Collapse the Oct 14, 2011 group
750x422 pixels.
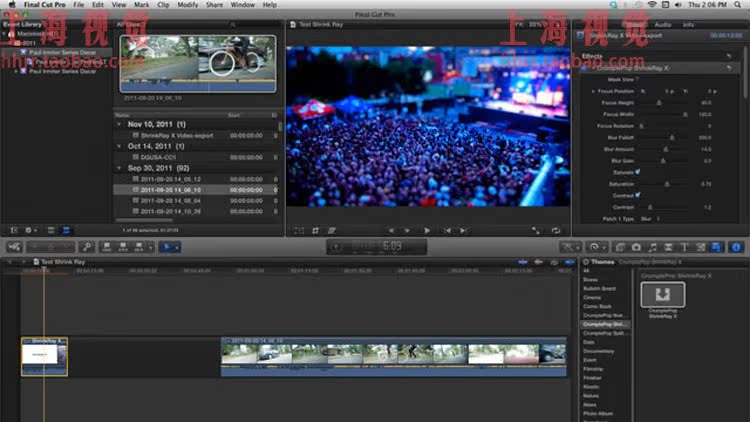[119, 146]
